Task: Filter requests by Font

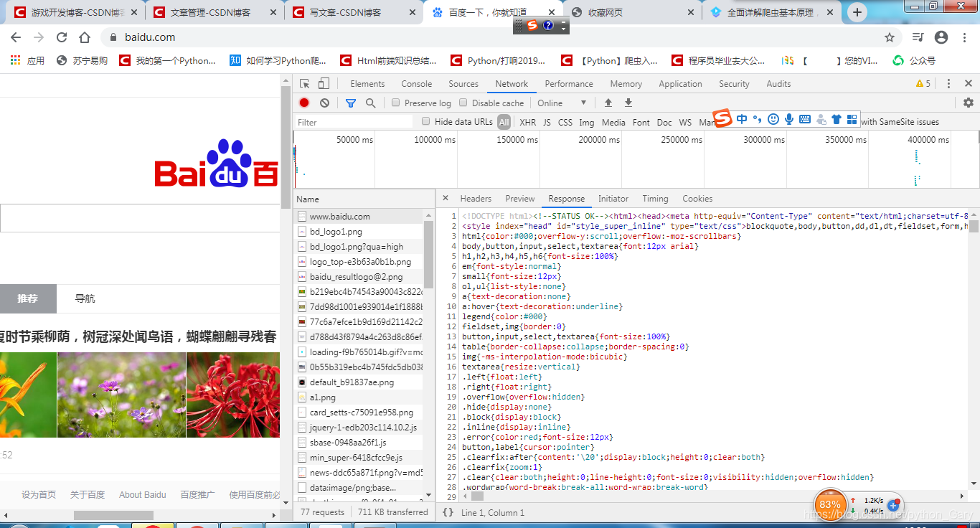Action: 641,122
